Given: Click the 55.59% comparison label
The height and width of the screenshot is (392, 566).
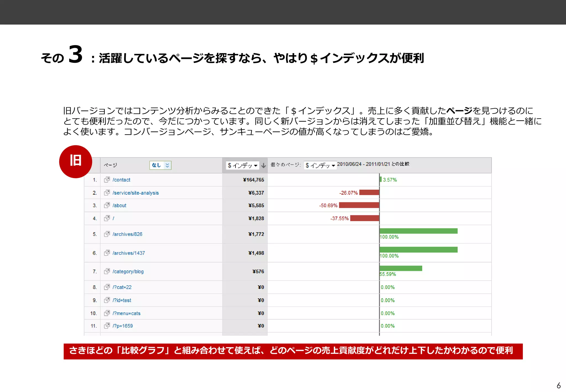Looking at the screenshot, I should coord(388,274).
